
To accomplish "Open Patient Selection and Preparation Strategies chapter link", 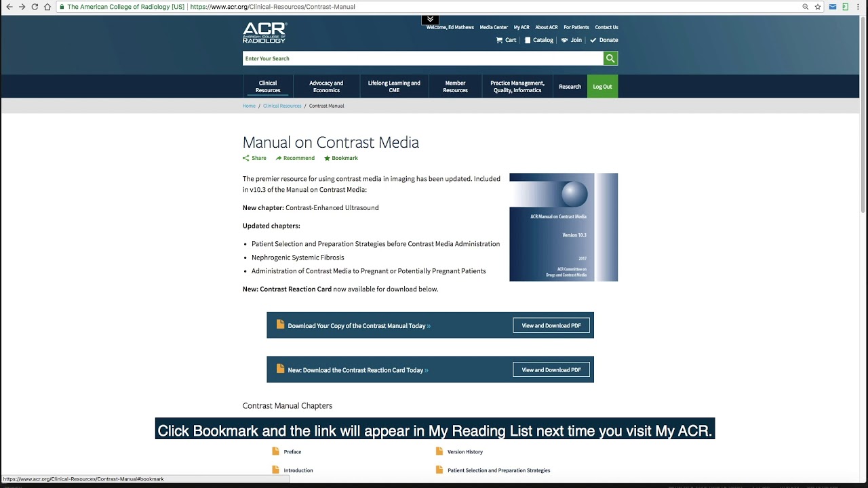I will click(x=498, y=470).
